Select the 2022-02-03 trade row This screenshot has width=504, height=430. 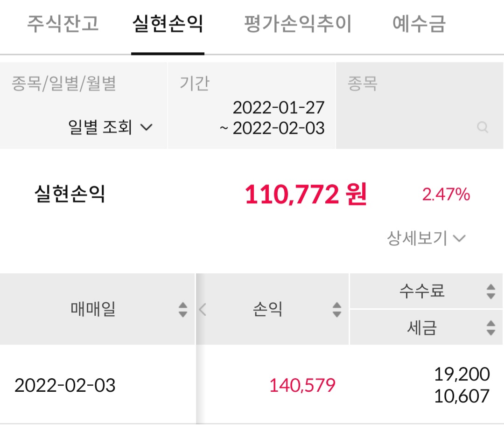click(252, 385)
